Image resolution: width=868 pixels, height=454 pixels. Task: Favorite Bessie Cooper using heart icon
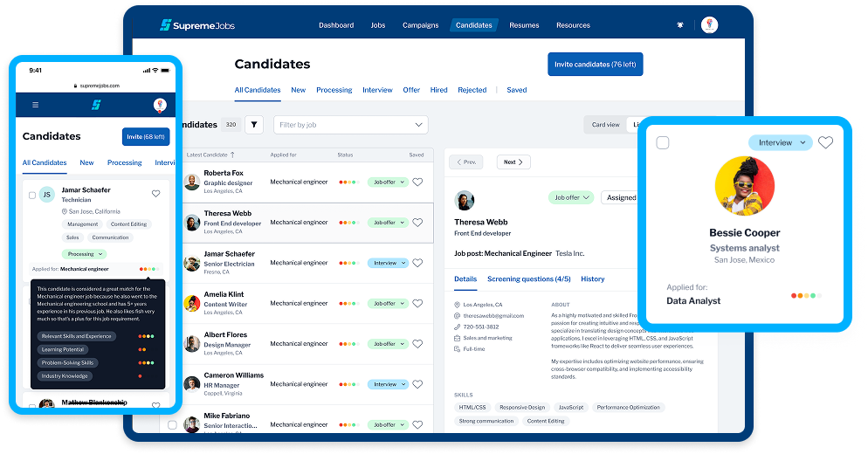tap(825, 142)
